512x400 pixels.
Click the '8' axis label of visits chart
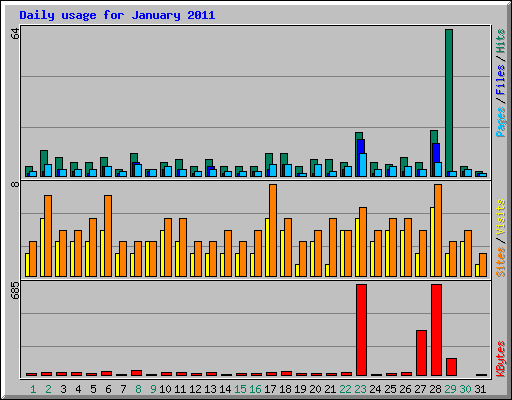[x=15, y=184]
